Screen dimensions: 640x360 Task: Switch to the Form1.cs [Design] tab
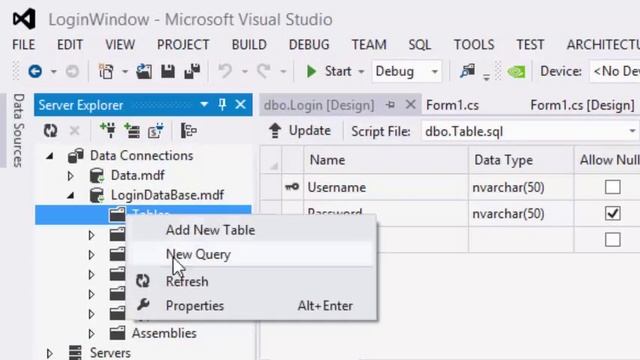(x=582, y=105)
